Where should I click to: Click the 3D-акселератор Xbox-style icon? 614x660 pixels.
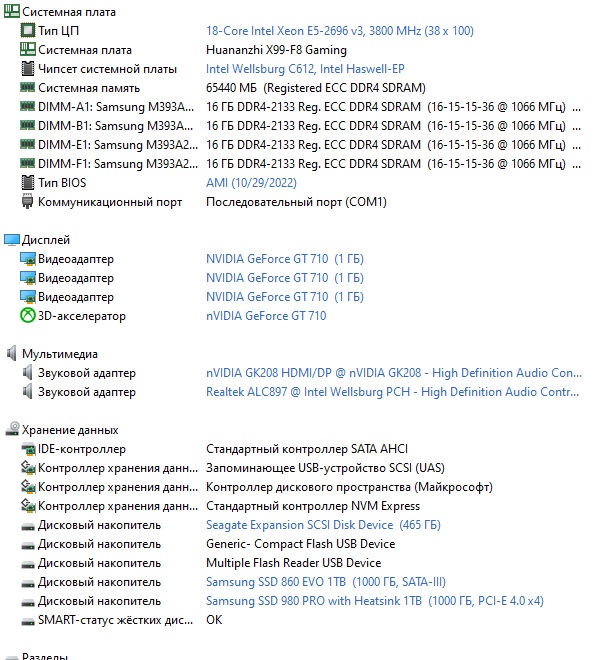coord(28,315)
